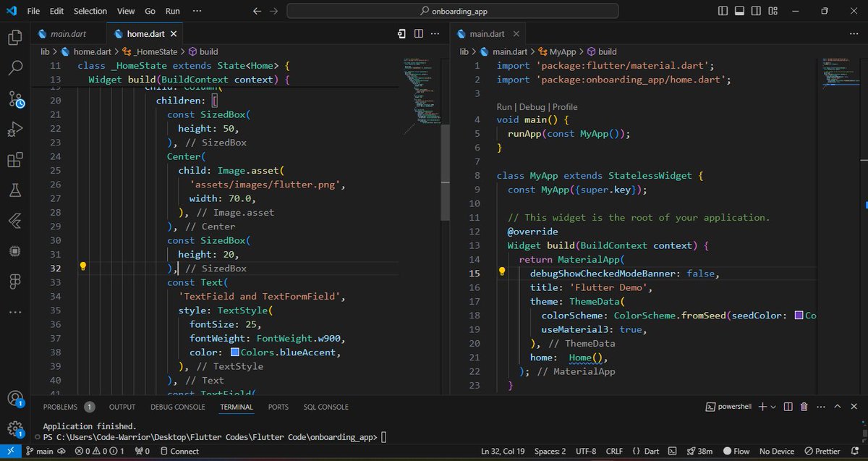Open the Accounts menu icon
868x461 pixels.
15,399
